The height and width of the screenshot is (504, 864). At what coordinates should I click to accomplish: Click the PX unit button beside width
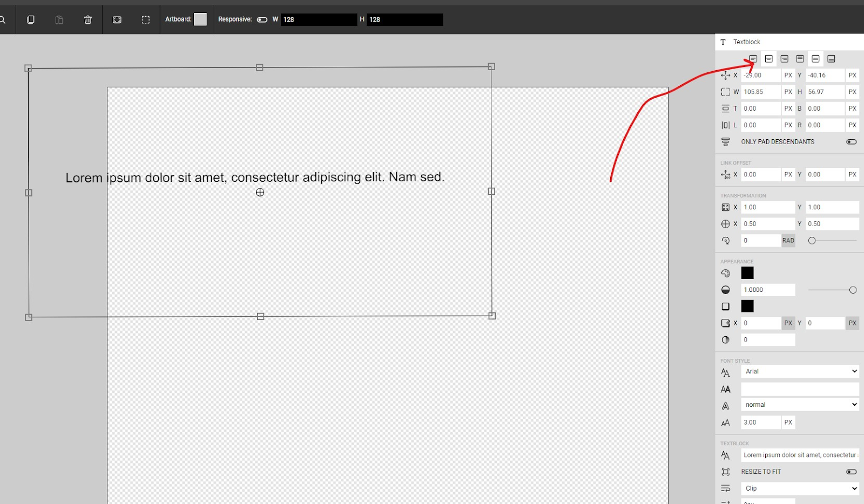click(x=788, y=92)
